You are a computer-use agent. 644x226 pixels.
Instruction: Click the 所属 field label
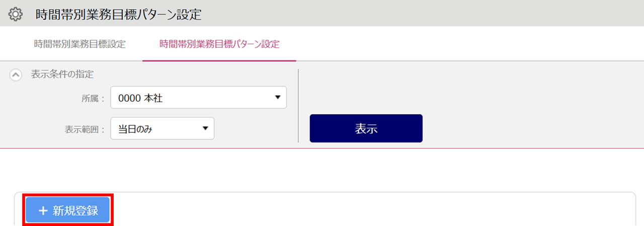(93, 99)
